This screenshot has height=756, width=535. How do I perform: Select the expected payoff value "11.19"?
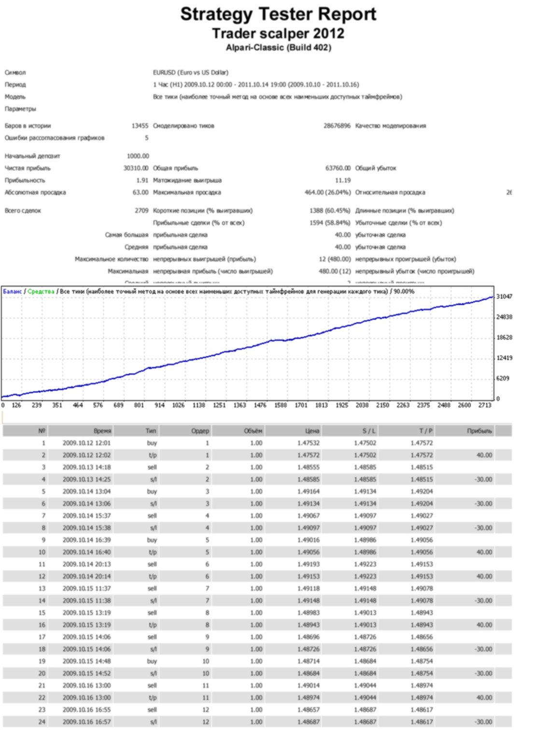(343, 180)
